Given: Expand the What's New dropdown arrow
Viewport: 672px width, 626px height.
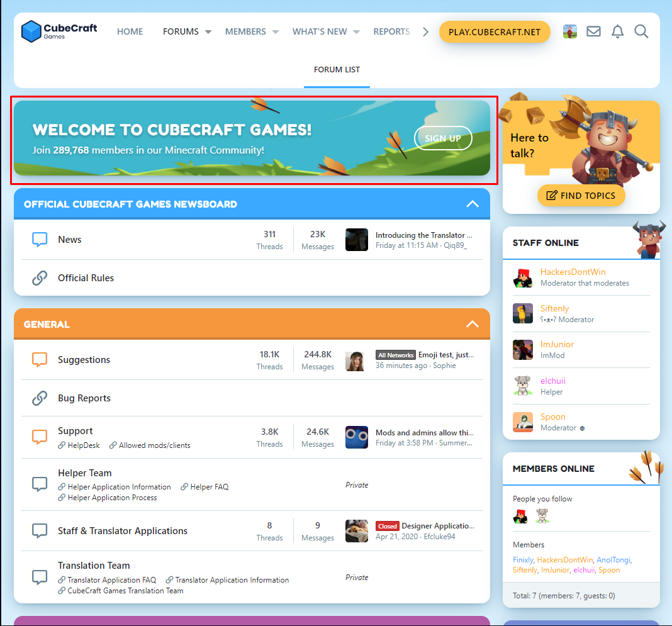Looking at the screenshot, I should pos(357,31).
